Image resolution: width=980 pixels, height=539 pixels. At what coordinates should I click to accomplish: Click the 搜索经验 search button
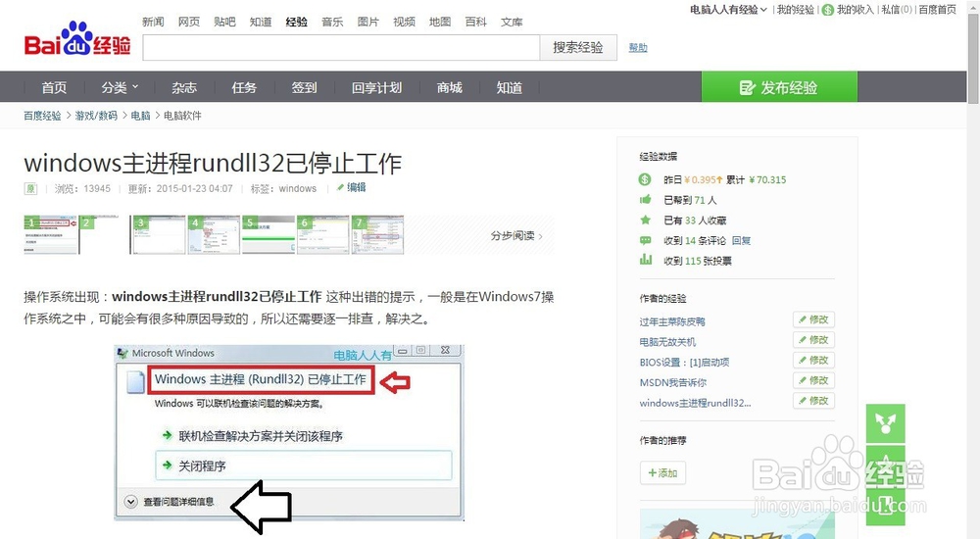click(x=578, y=47)
